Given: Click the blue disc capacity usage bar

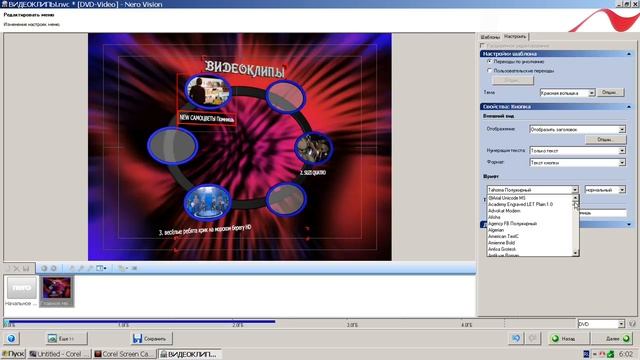Looking at the screenshot, I should point(140,321).
